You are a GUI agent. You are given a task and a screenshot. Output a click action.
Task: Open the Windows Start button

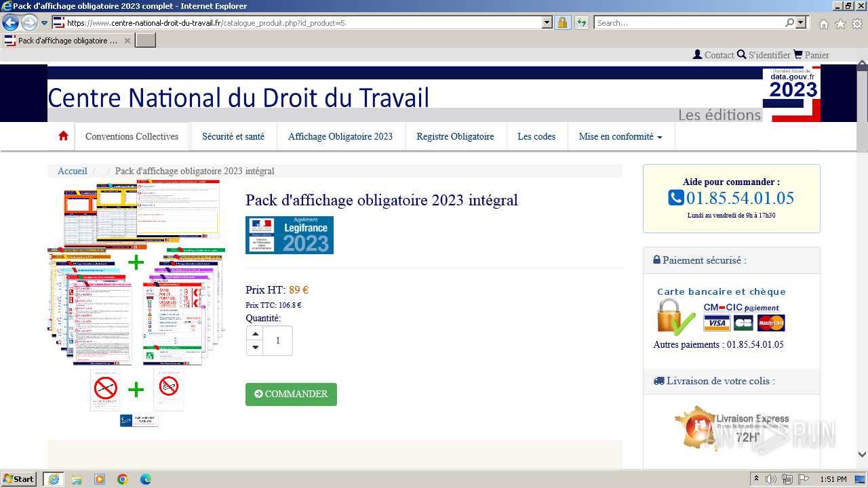coord(18,479)
